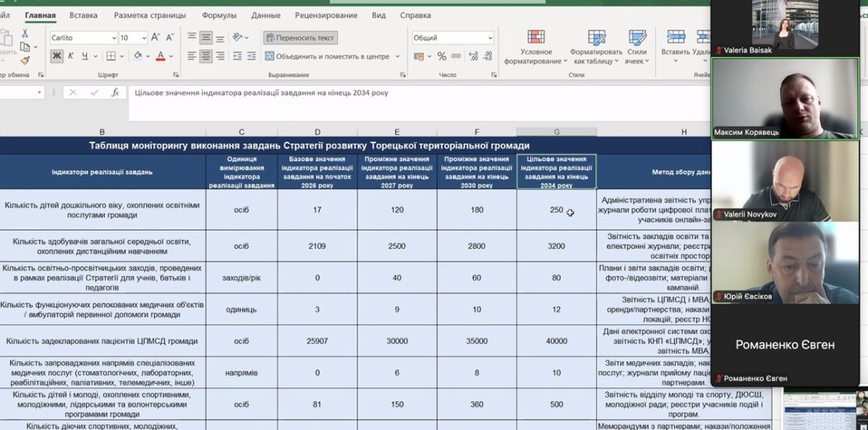Activate the Format Painter brush
Image resolution: width=868 pixels, height=430 pixels.
(25, 60)
